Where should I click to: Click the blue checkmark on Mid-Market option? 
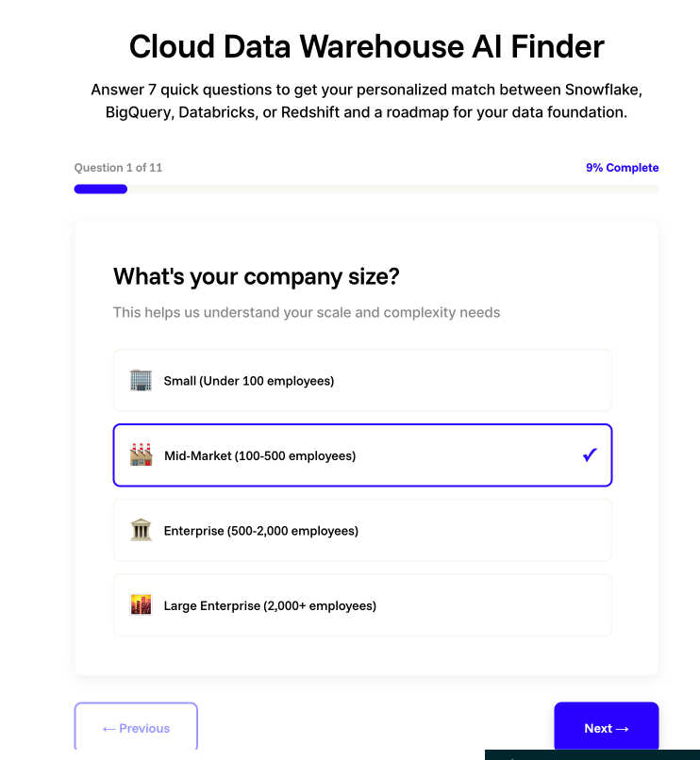click(589, 454)
